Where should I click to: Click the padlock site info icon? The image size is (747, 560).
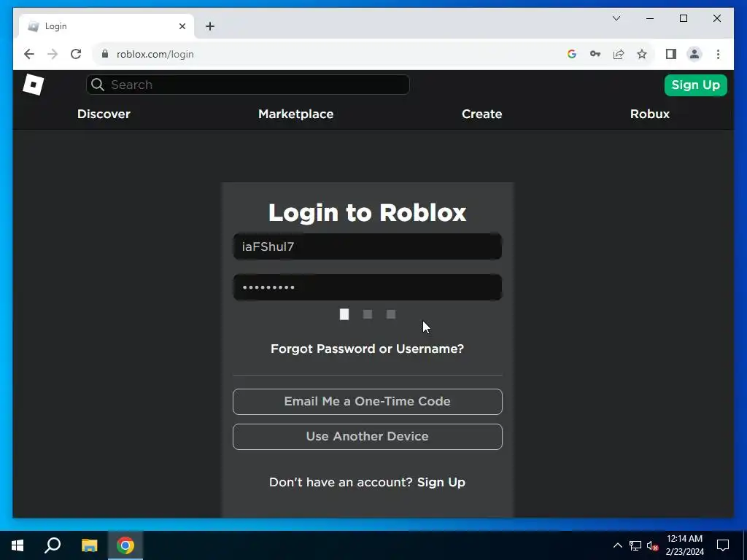click(105, 54)
